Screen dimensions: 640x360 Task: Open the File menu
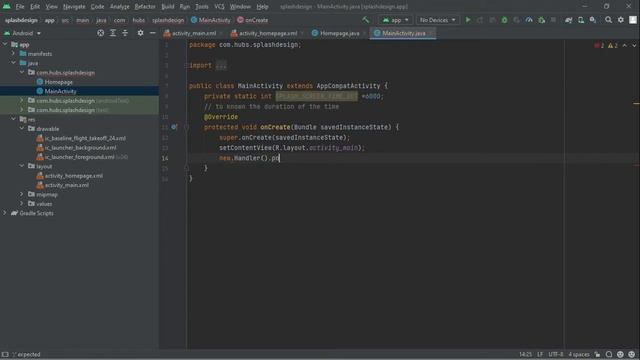coord(20,7)
